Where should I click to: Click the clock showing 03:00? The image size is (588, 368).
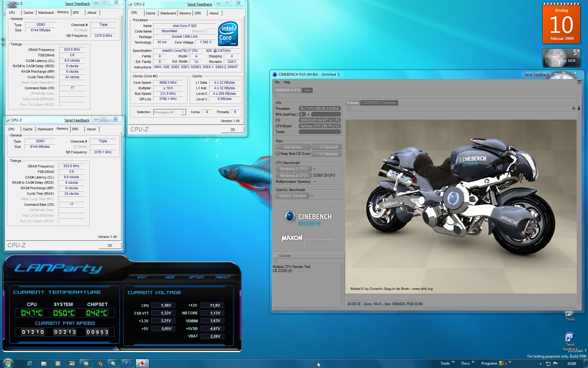(x=571, y=364)
